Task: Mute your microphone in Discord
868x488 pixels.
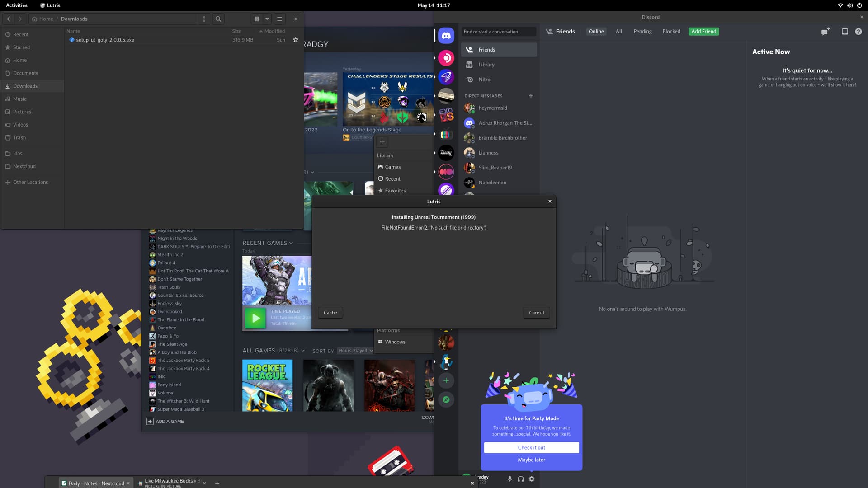Action: click(510, 479)
